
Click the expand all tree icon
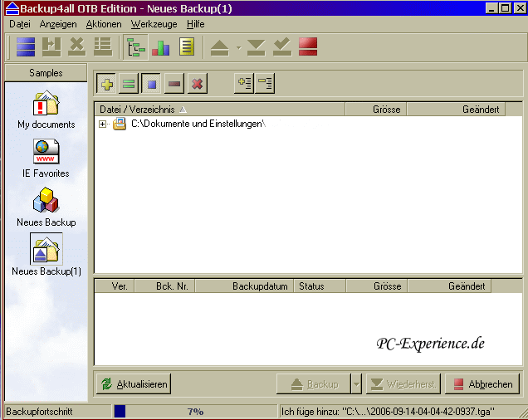click(x=244, y=83)
